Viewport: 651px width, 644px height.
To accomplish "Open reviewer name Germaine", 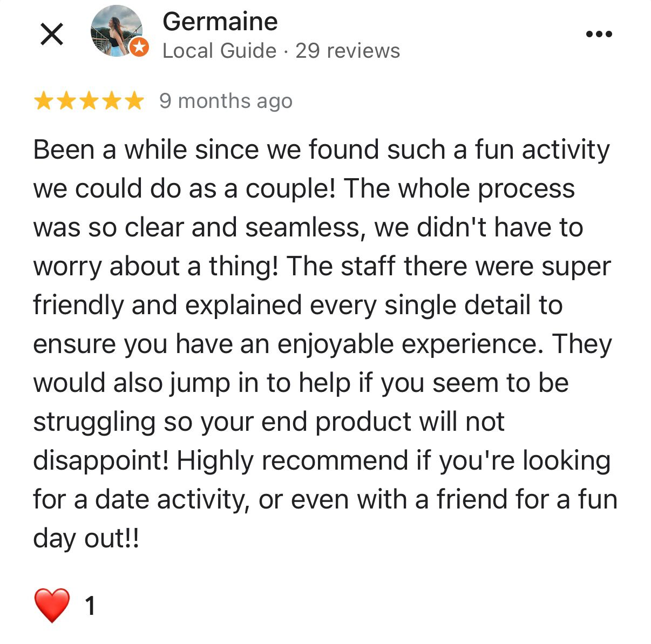I will pyautogui.click(x=220, y=22).
